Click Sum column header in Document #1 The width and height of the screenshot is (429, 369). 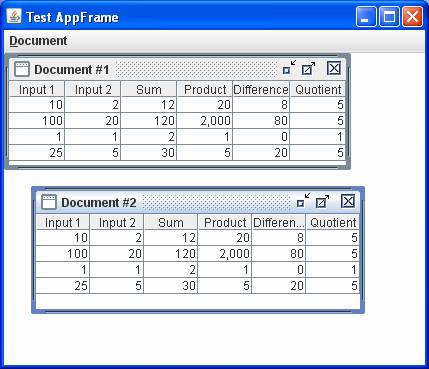coord(149,89)
